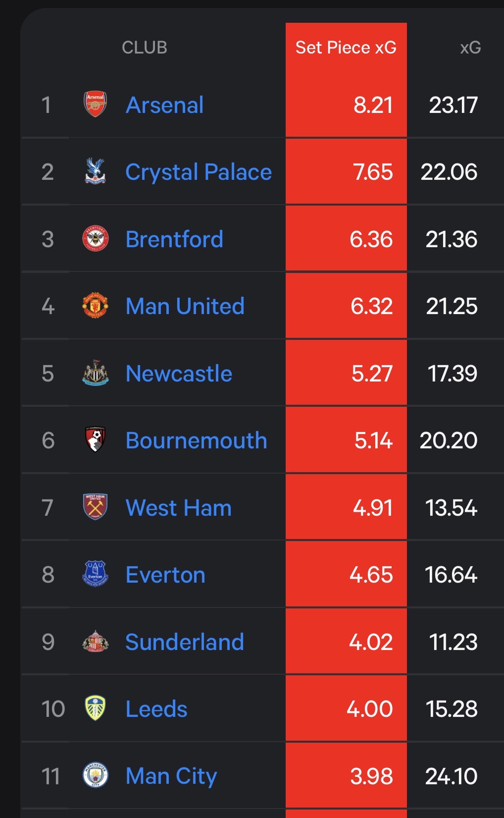Click Arsenal's 8.21 set piece xG value
The image size is (504, 818).
click(373, 105)
